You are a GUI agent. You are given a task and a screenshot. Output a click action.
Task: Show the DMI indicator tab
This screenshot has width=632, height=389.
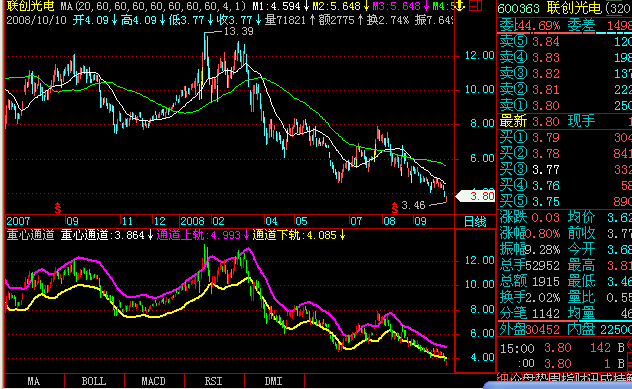click(x=274, y=381)
